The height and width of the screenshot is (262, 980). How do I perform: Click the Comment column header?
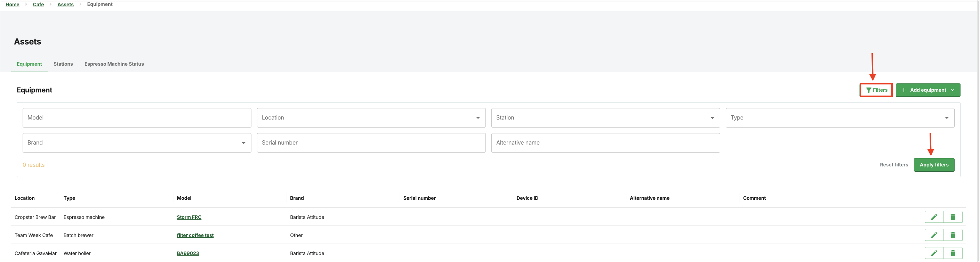point(754,198)
